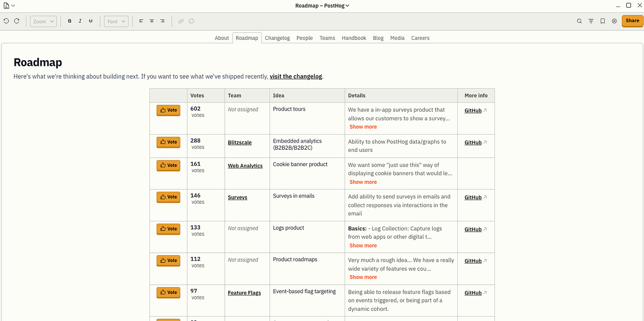Switch to the Changelog tab
Image resolution: width=644 pixels, height=321 pixels.
pyautogui.click(x=277, y=38)
